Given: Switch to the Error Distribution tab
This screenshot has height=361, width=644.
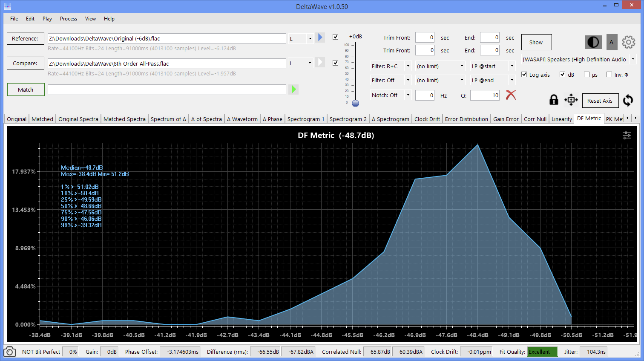Looking at the screenshot, I should click(466, 119).
